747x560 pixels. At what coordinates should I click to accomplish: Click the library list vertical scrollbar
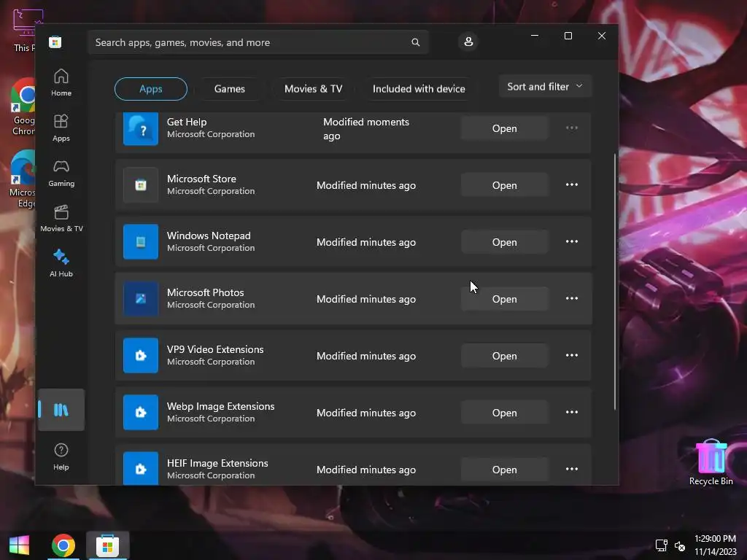pyautogui.click(x=614, y=281)
